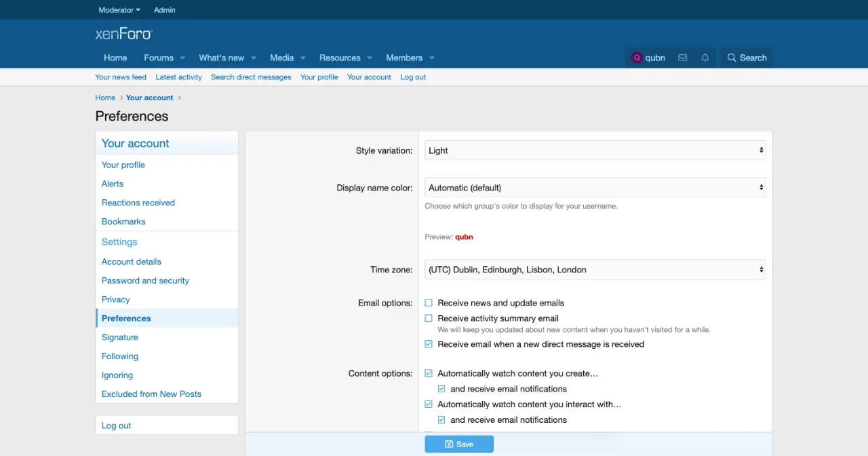Image resolution: width=868 pixels, height=456 pixels.
Task: Expand the Members submenu arrow
Action: point(431,58)
